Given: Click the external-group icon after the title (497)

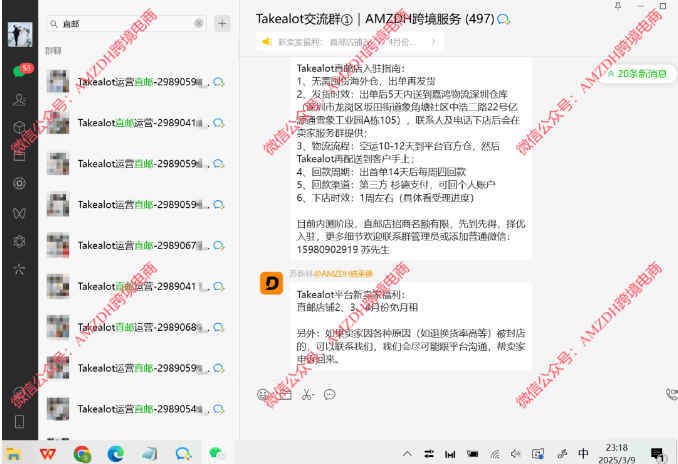Looking at the screenshot, I should point(504,19).
